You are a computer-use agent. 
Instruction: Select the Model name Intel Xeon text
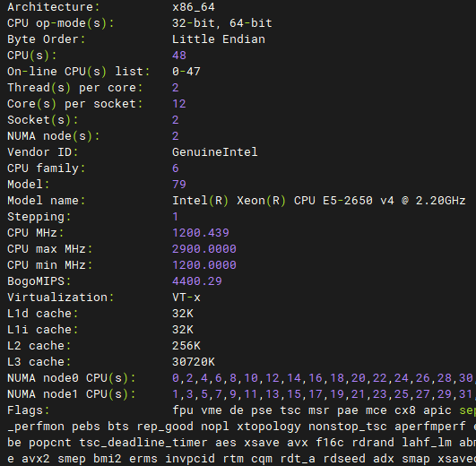(319, 201)
